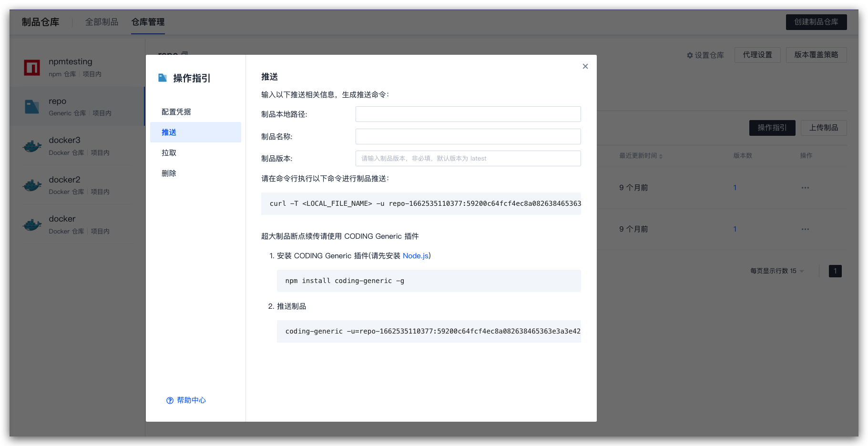This screenshot has width=868, height=446.
Task: Click '9 个月前' in the second row
Action: 633,229
